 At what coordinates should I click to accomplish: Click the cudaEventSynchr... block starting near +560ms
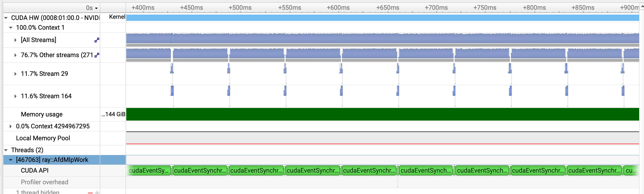tap(313, 171)
